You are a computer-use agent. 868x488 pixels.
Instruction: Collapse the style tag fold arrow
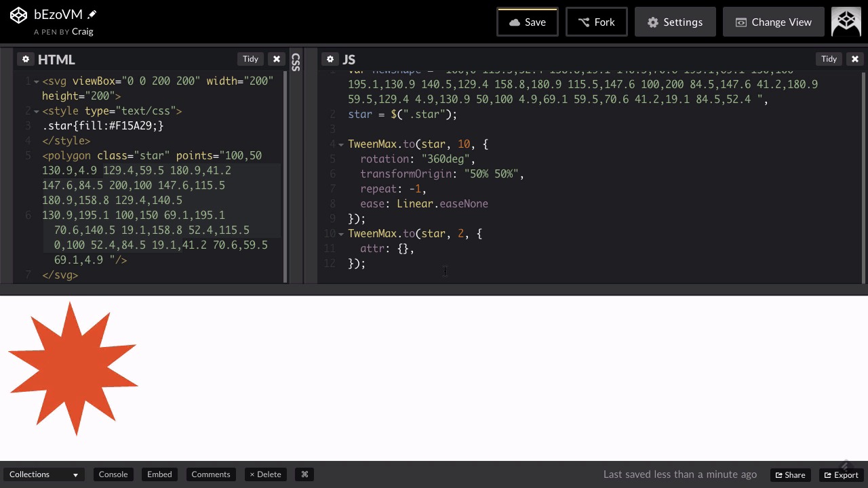[x=36, y=111]
